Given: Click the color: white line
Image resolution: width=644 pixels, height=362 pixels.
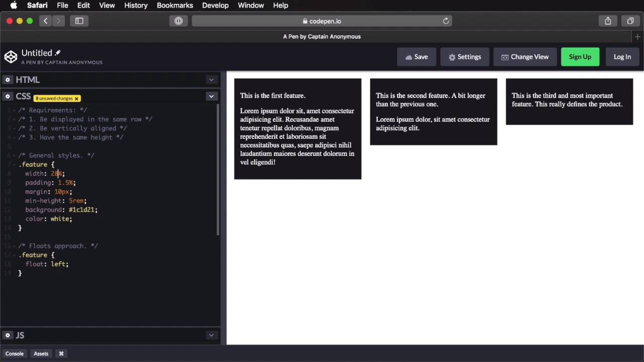Looking at the screenshot, I should (x=49, y=219).
